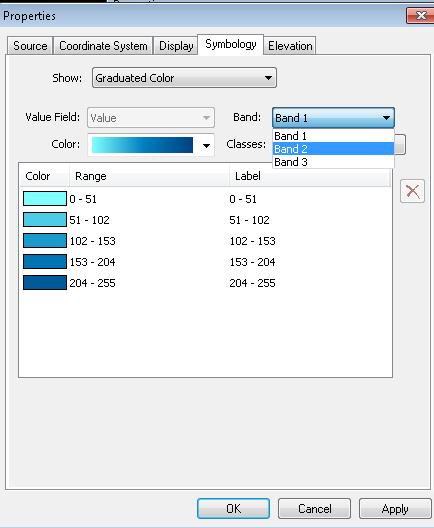
Task: Open the Show Graduated Color dropdown
Action: pos(184,78)
